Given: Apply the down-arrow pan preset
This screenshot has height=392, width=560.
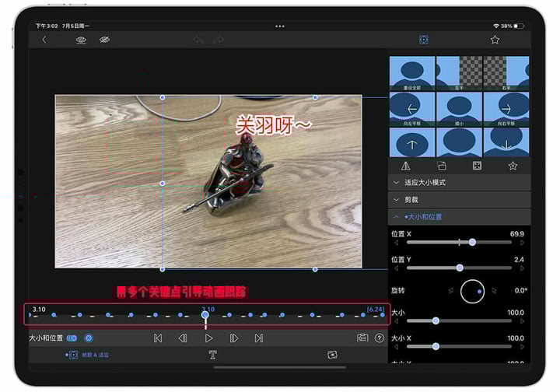Looking at the screenshot, I should click(506, 142).
